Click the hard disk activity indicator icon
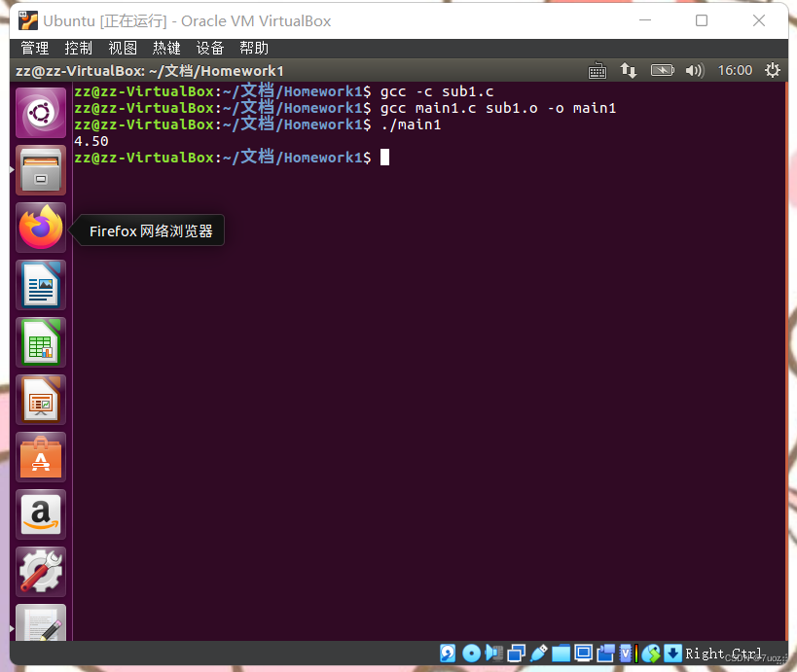The height and width of the screenshot is (672, 797). [447, 654]
